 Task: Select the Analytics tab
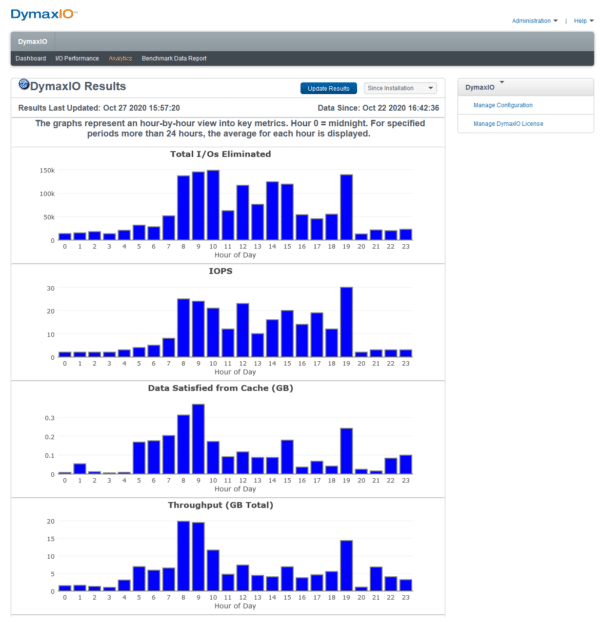(120, 58)
